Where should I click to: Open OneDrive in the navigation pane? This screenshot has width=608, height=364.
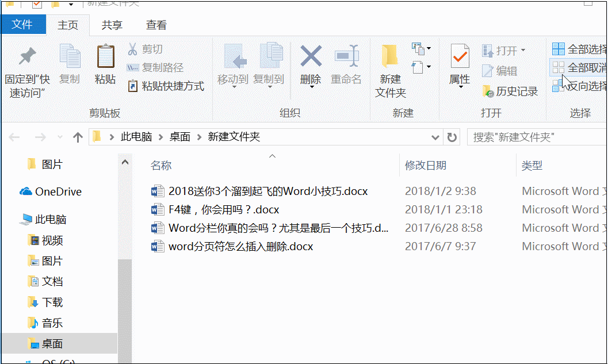tap(51, 191)
